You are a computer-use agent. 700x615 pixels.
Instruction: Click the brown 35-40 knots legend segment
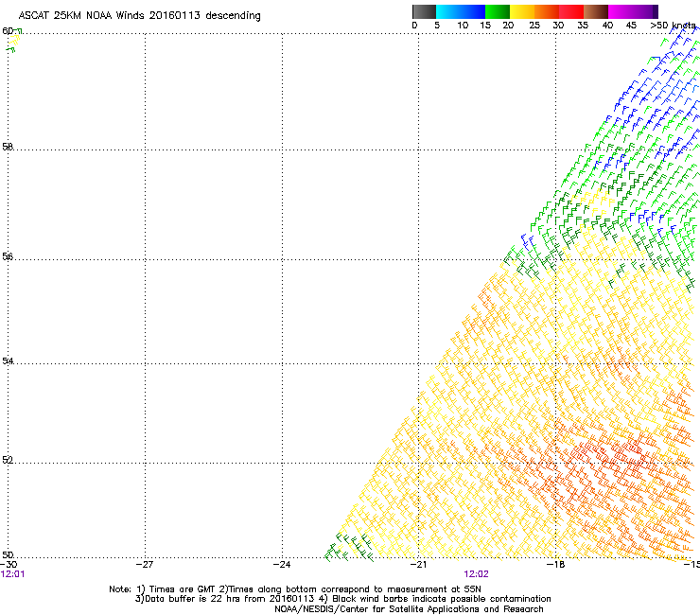click(x=596, y=11)
